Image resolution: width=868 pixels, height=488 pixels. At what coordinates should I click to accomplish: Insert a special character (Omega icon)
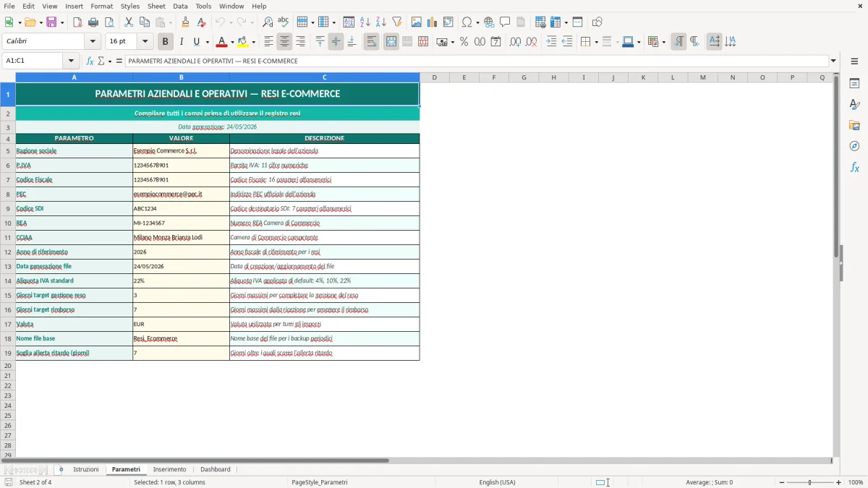467,22
